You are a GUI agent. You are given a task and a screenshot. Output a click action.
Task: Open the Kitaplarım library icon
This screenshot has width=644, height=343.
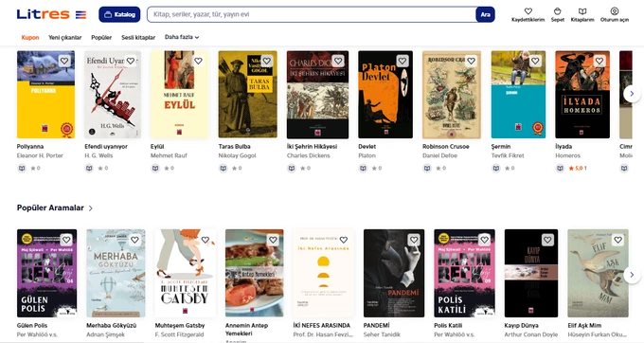pos(582,11)
